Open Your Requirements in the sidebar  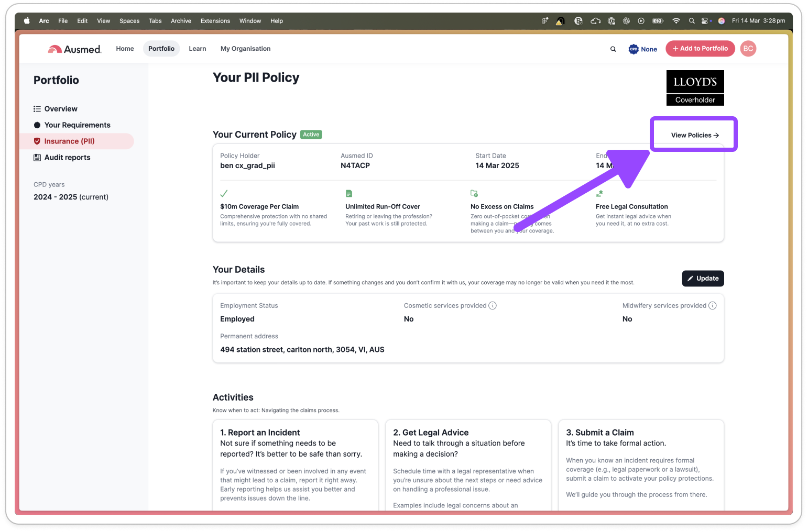77,125
